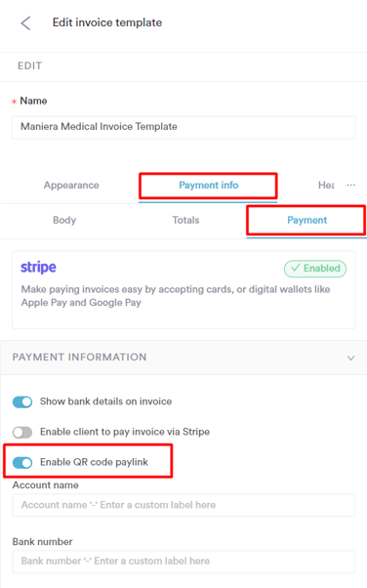Open the partially hidden Header tab
Image resolution: width=367 pixels, height=588 pixels.
pyautogui.click(x=326, y=186)
